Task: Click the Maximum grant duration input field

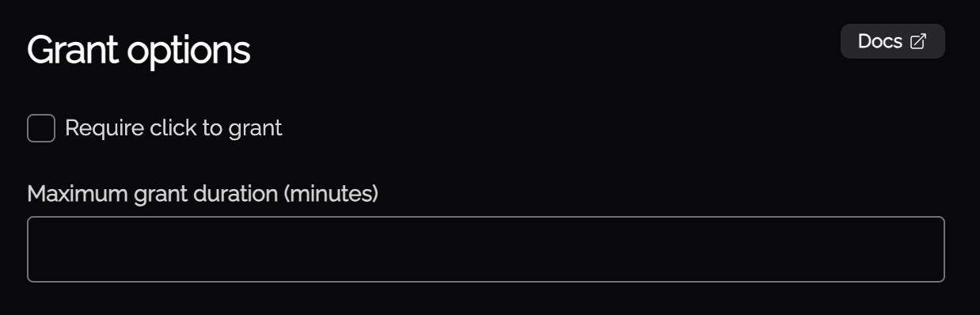Action: [x=486, y=249]
